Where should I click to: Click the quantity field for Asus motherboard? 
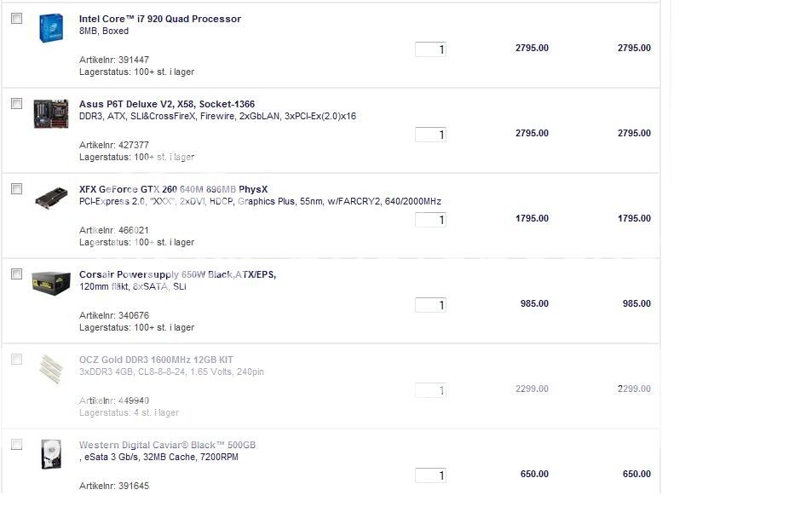click(x=430, y=135)
